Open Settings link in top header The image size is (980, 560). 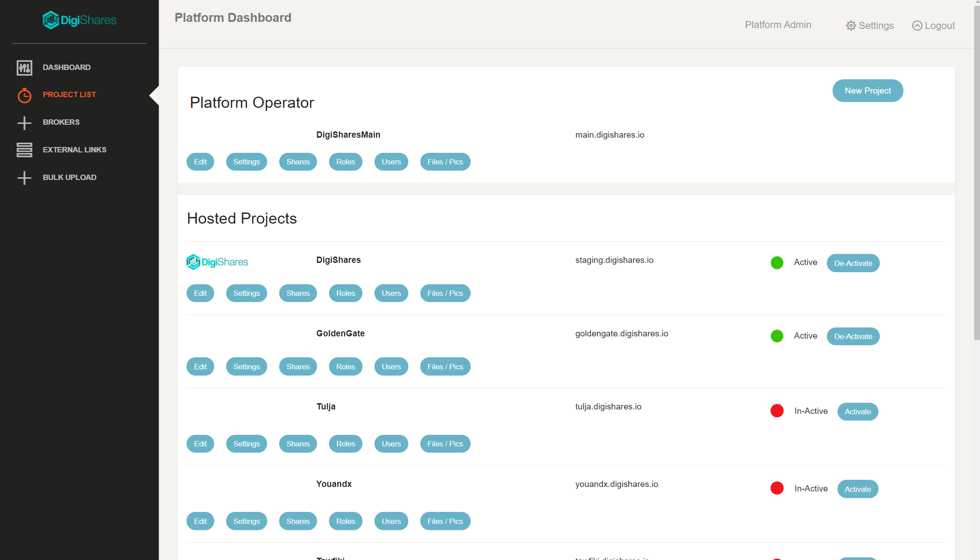click(x=870, y=25)
